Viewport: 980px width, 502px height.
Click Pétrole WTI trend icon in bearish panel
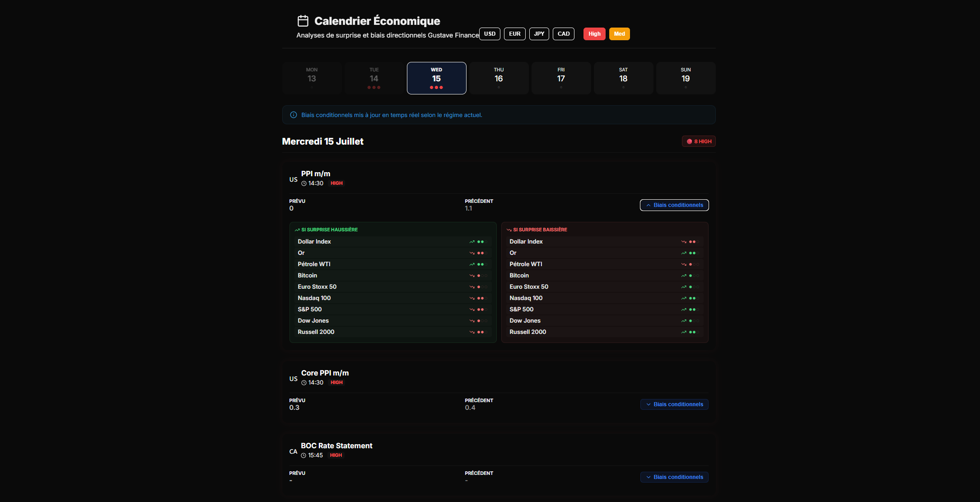coord(684,264)
